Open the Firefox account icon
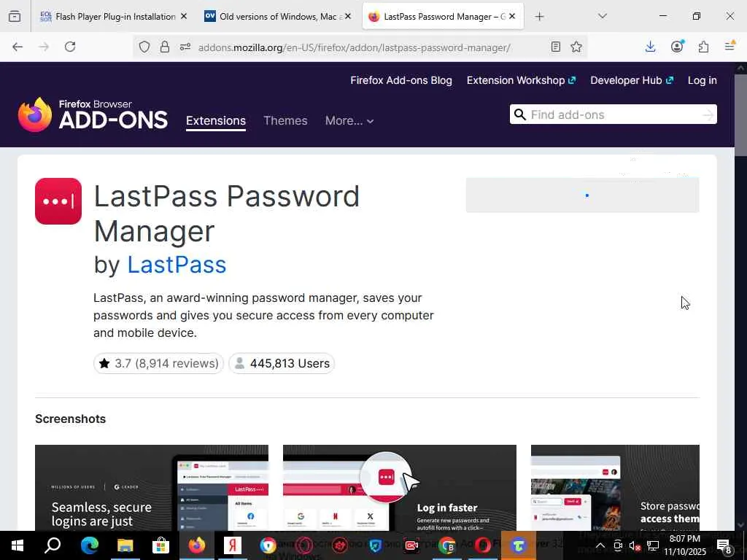 pyautogui.click(x=677, y=47)
